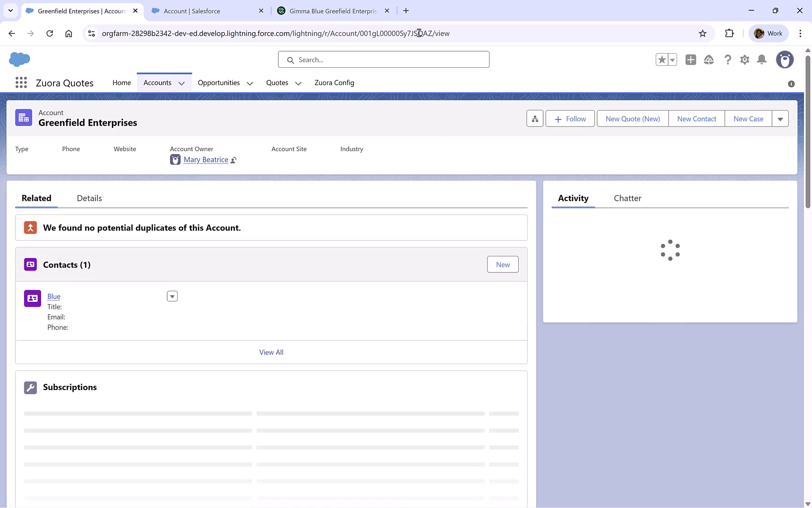
Task: Click inside the Search field
Action: pos(383,59)
